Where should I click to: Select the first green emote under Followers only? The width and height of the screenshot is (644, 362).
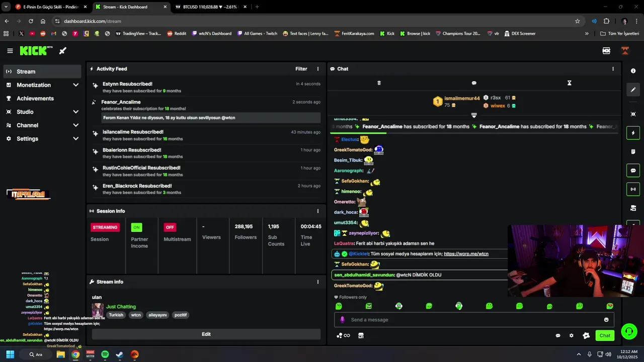(x=339, y=306)
